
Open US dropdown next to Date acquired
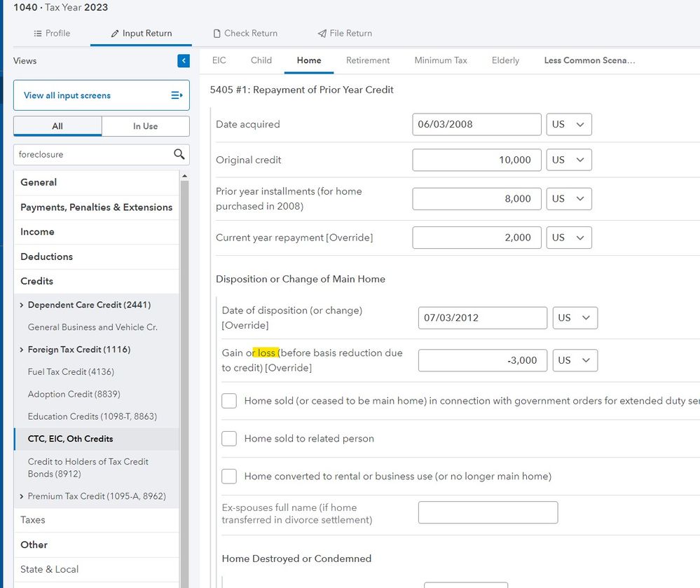(x=568, y=124)
